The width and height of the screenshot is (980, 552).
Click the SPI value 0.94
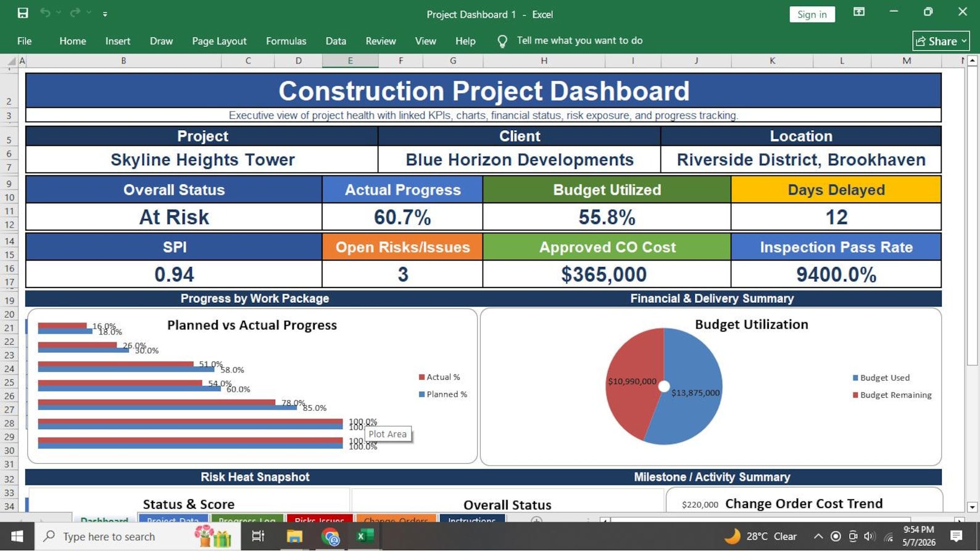pos(174,274)
